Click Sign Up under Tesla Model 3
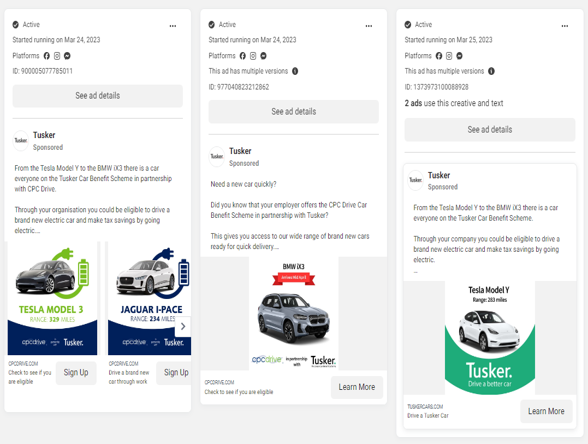The image size is (588, 444). tap(76, 373)
